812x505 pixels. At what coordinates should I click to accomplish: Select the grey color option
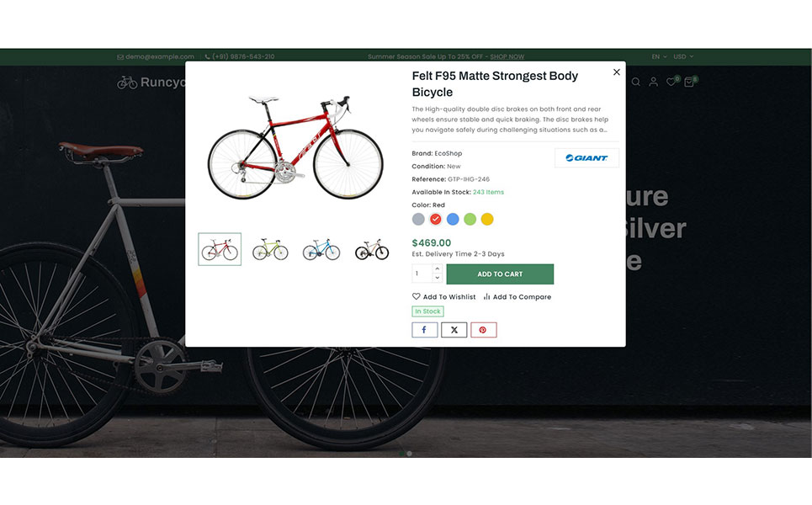point(418,219)
